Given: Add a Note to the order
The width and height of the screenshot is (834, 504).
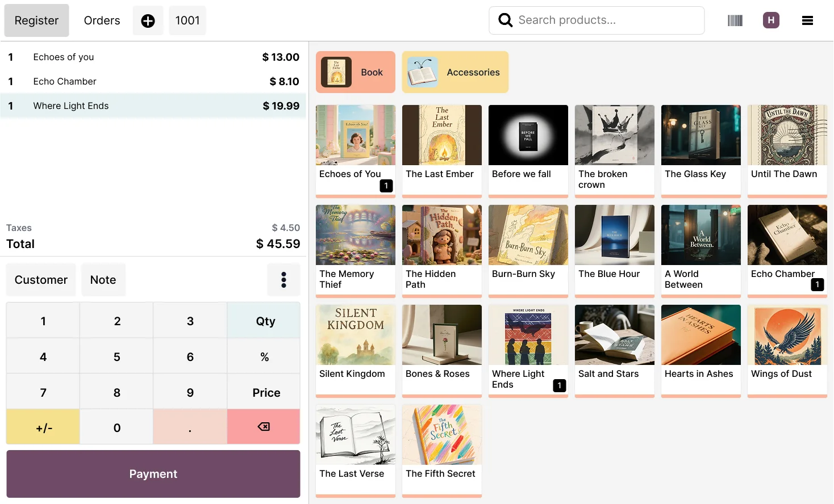Looking at the screenshot, I should point(103,279).
